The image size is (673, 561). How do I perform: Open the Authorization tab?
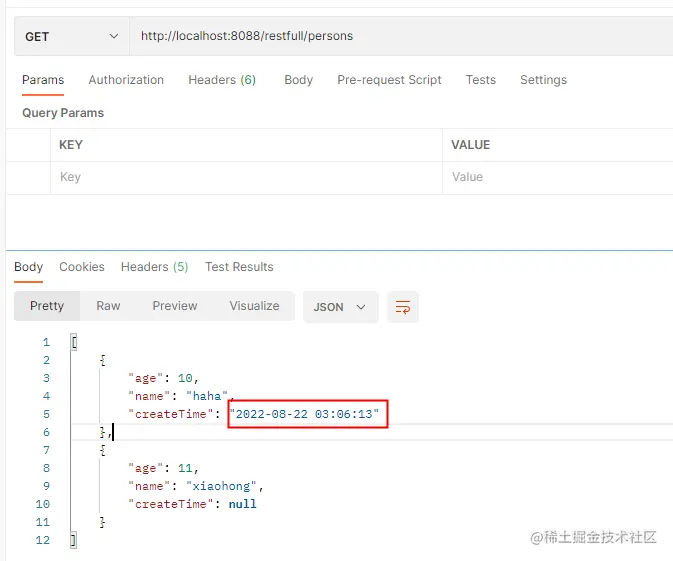click(126, 80)
